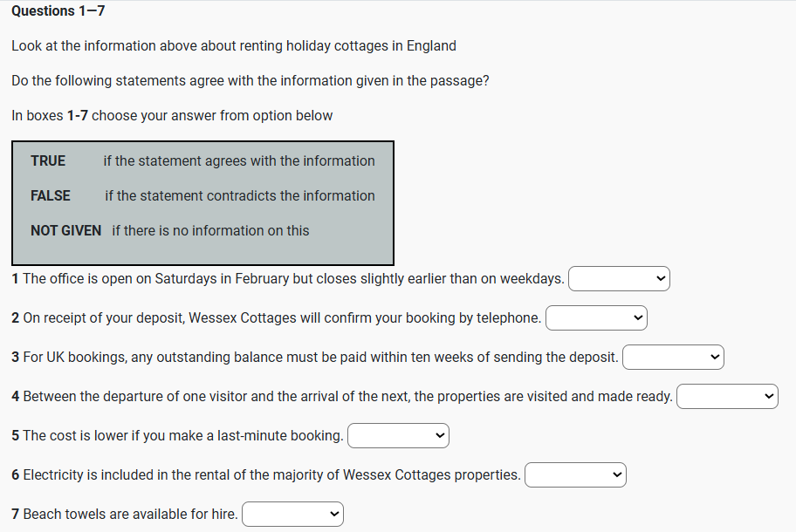Open the answer dropdown for question 2
796x532 pixels.
click(x=596, y=318)
